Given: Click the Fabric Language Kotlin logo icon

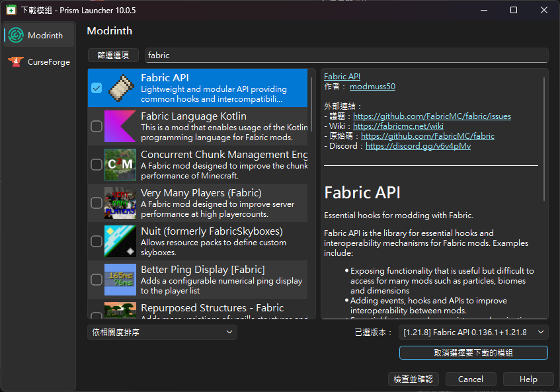Looking at the screenshot, I should coord(120,126).
